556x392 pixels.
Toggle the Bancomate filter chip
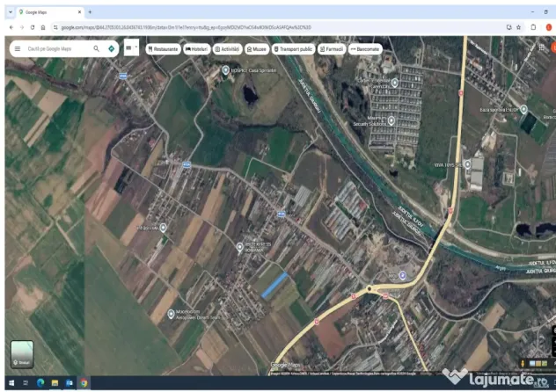(365, 49)
